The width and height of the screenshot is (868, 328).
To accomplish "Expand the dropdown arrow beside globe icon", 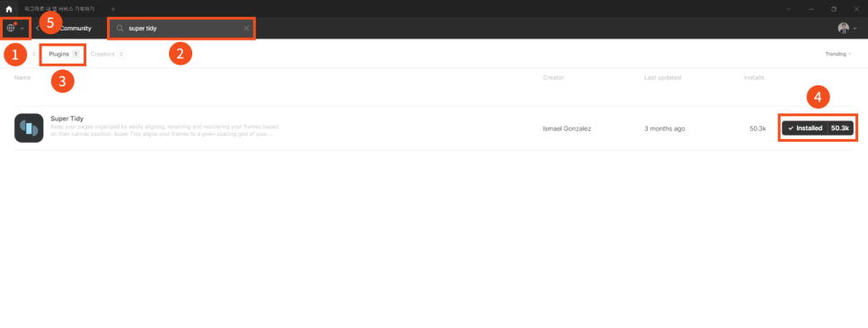I will 22,28.
